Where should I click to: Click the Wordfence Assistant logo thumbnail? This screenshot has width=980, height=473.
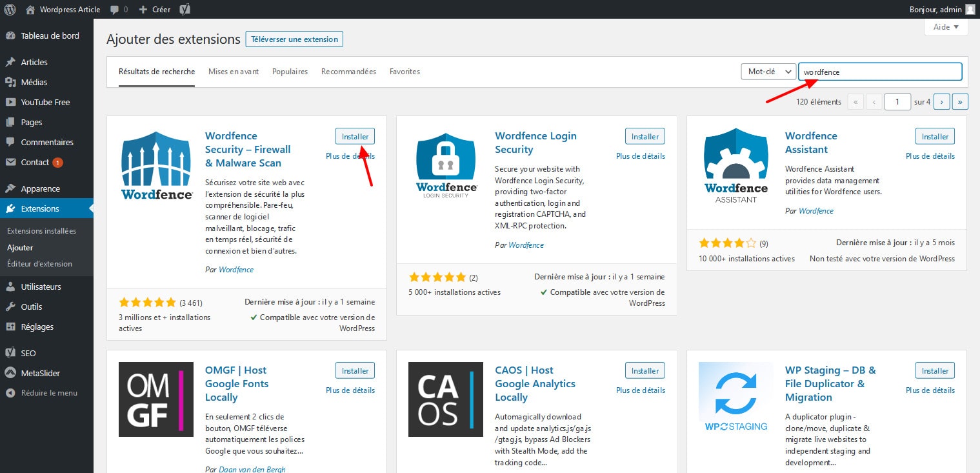coord(736,166)
